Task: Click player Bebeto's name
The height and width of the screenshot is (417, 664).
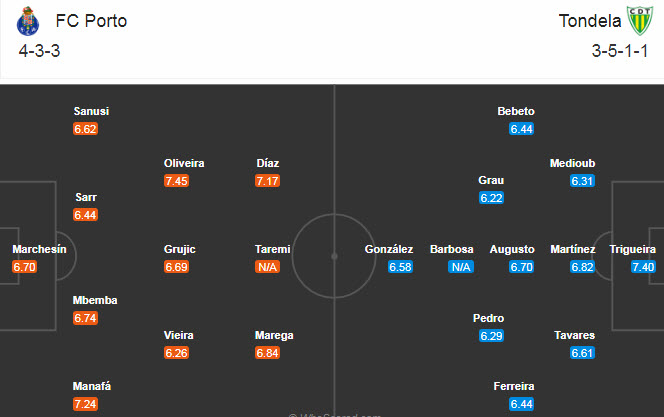Action: click(516, 111)
